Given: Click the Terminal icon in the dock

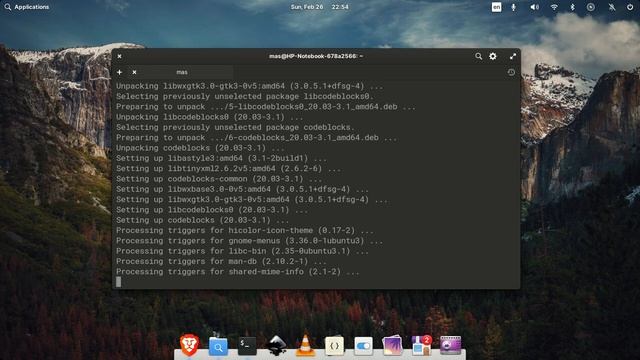Looking at the screenshot, I should pos(247,346).
